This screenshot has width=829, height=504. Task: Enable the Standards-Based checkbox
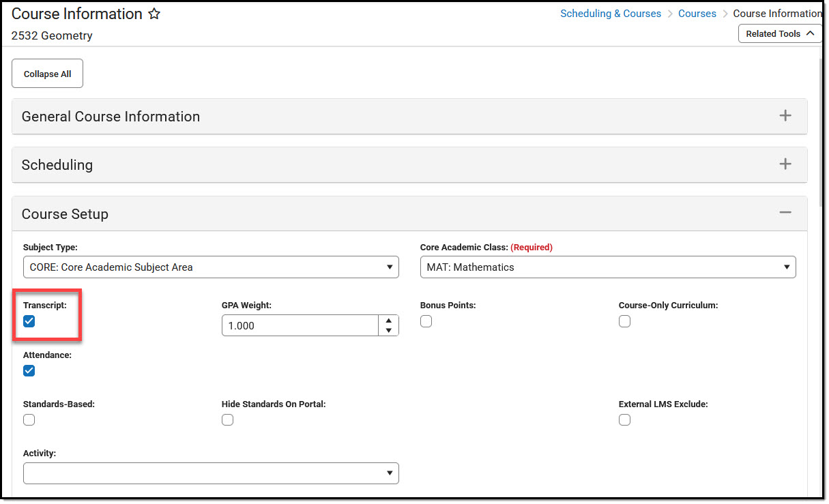tap(29, 420)
